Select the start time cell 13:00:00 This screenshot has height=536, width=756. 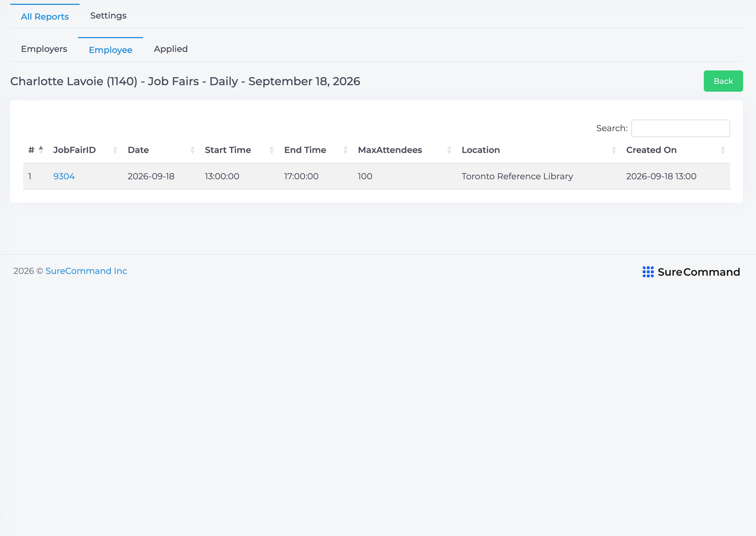pos(222,176)
